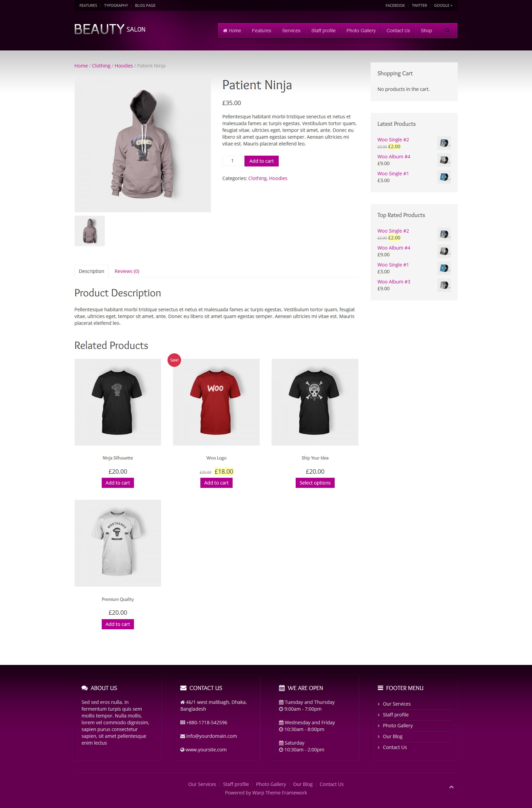
Task: Select the Description tab
Action: pyautogui.click(x=91, y=271)
